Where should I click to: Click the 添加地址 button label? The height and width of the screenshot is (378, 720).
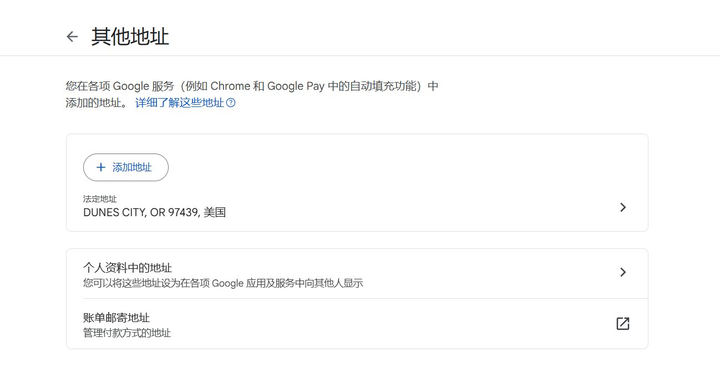point(132,167)
